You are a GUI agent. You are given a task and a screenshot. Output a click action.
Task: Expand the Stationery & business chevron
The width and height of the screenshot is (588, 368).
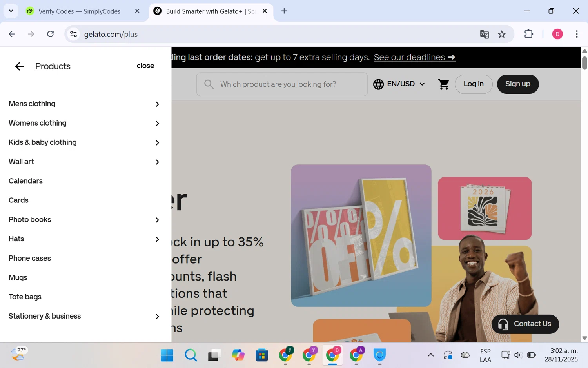157,317
